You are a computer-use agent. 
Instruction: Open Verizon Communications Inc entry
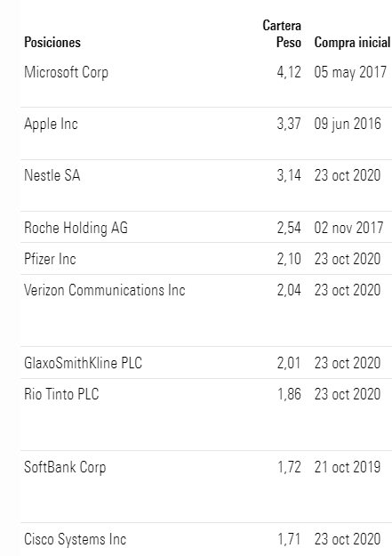coord(105,290)
